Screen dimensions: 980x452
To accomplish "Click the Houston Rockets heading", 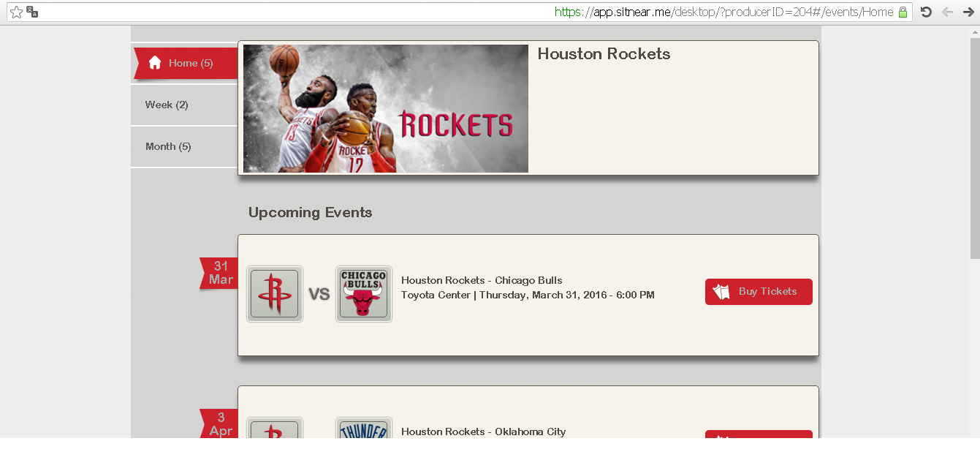I will [x=604, y=54].
